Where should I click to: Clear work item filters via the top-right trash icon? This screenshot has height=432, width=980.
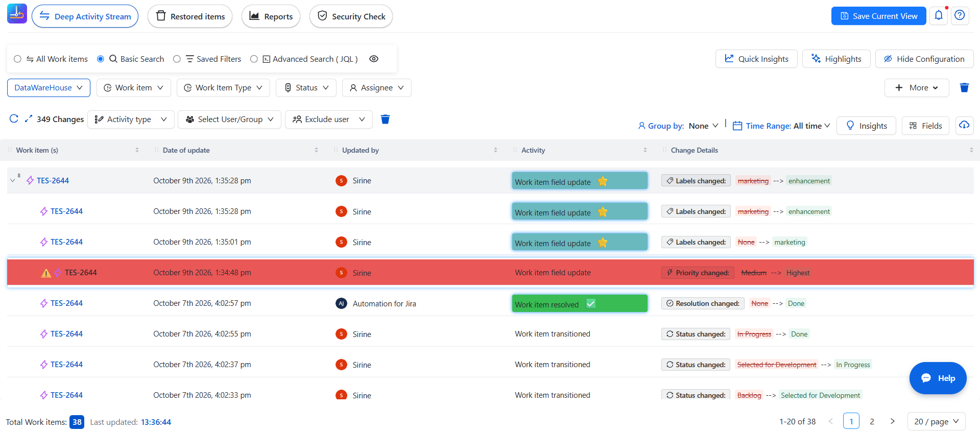[964, 88]
